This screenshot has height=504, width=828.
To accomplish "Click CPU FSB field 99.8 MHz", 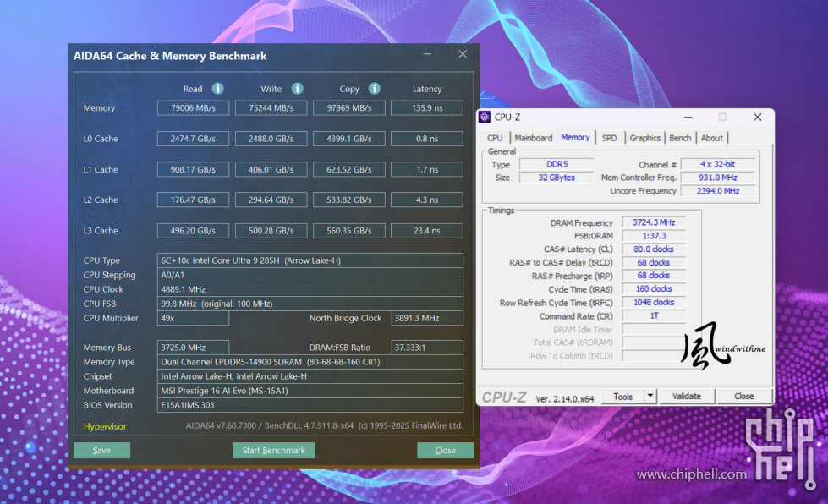I will [x=310, y=304].
